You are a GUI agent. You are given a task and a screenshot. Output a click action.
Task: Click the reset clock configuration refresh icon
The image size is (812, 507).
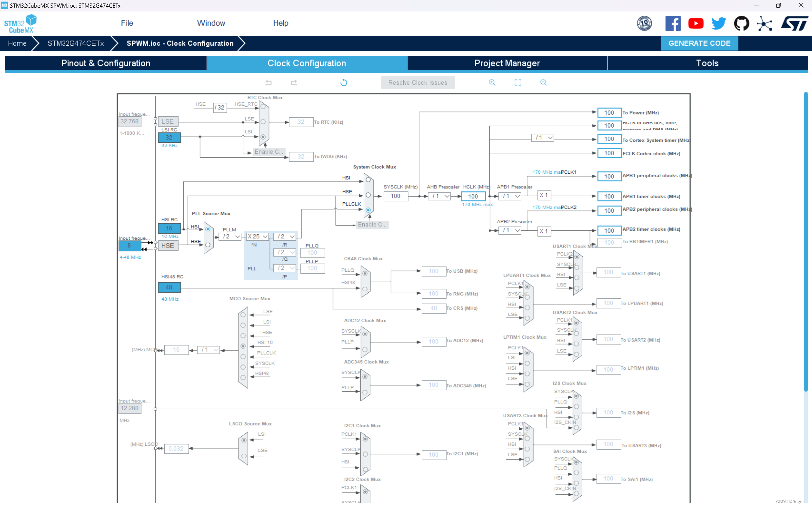[x=344, y=82]
